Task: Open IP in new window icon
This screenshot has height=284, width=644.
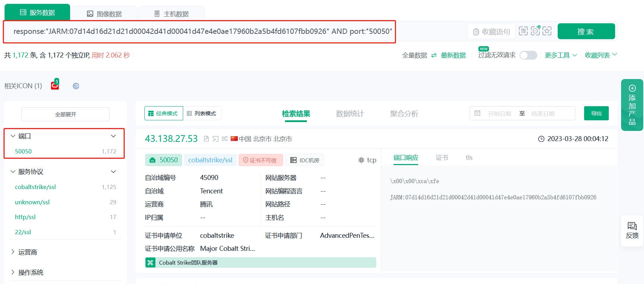Action: [x=216, y=139]
